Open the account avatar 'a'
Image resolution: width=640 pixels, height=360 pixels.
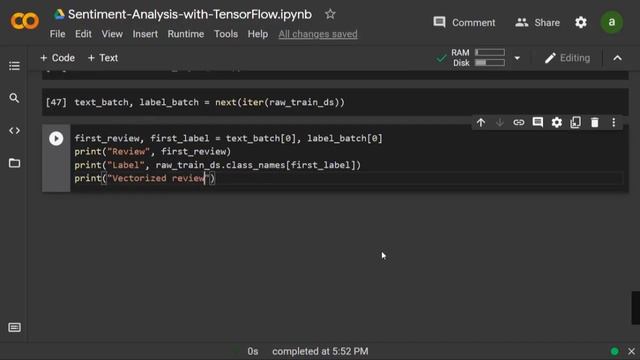[611, 22]
